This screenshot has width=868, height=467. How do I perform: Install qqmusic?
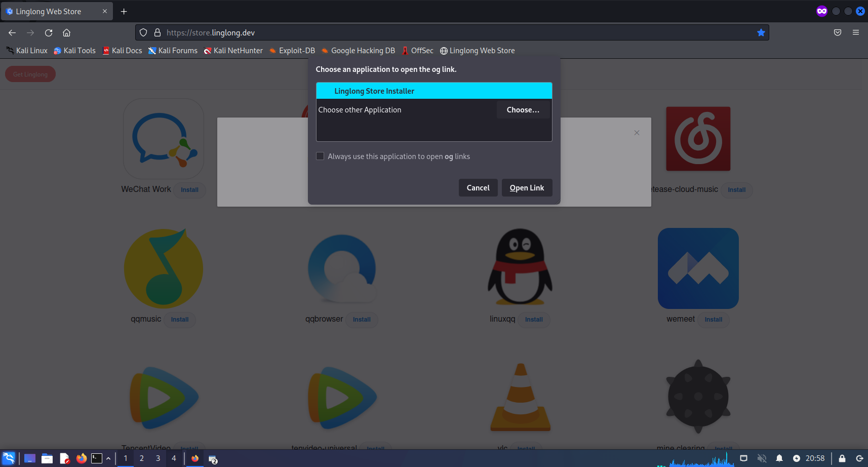(x=180, y=320)
